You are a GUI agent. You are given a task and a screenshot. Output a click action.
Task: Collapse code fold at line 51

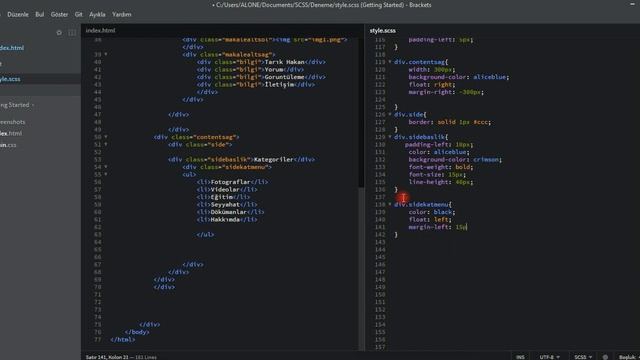point(106,144)
